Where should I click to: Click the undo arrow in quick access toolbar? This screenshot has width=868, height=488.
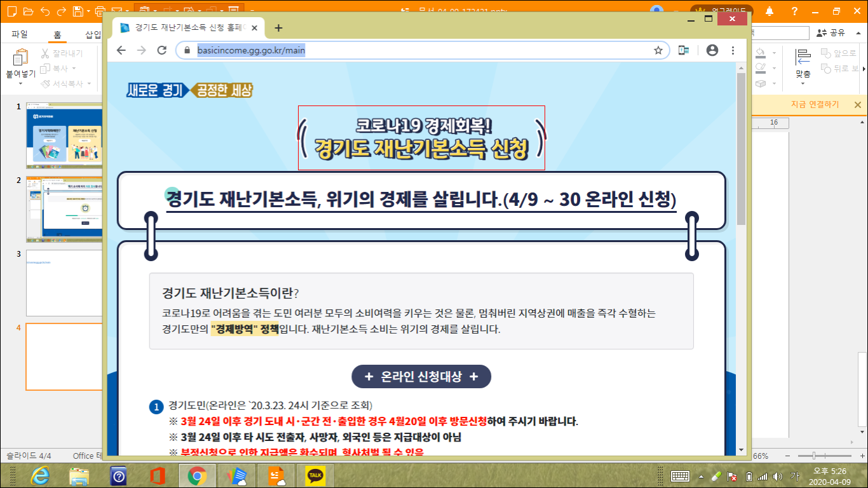click(x=44, y=11)
